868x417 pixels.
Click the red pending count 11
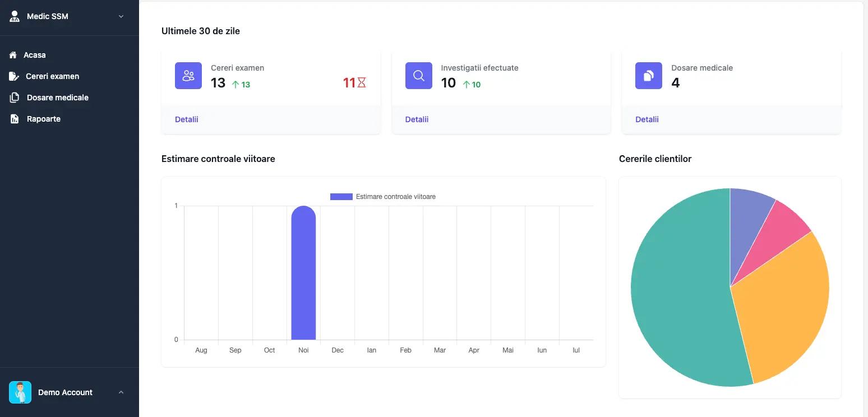click(349, 83)
